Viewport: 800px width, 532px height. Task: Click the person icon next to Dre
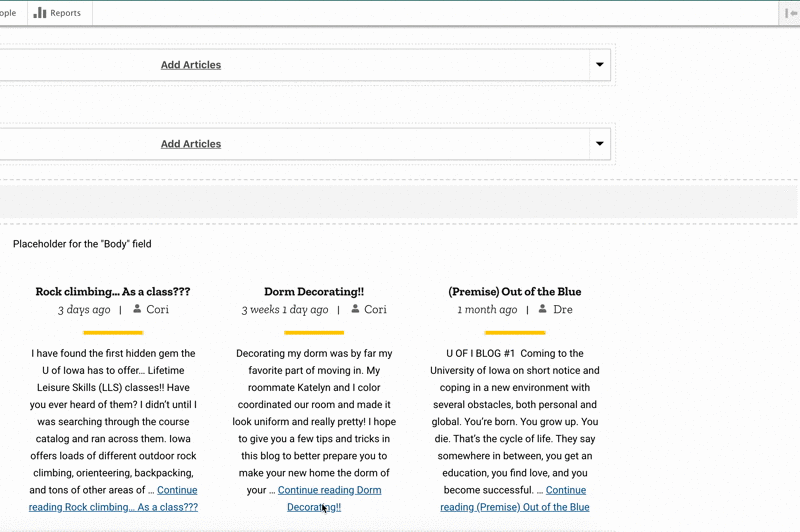[x=543, y=309]
